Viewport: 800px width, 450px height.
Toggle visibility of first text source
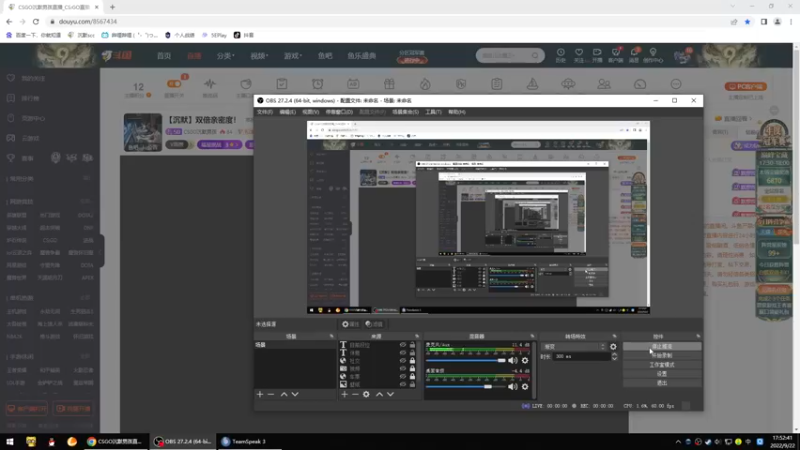[x=403, y=345]
